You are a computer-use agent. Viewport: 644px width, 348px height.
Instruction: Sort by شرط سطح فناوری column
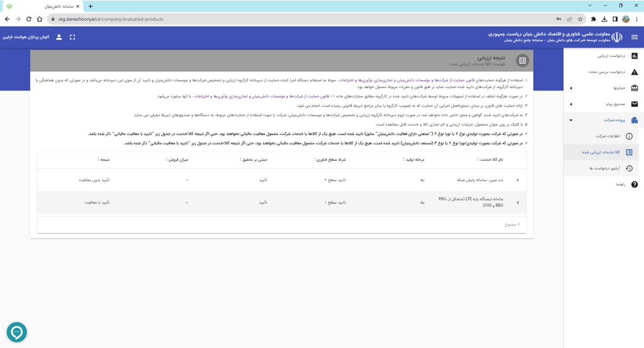330,159
